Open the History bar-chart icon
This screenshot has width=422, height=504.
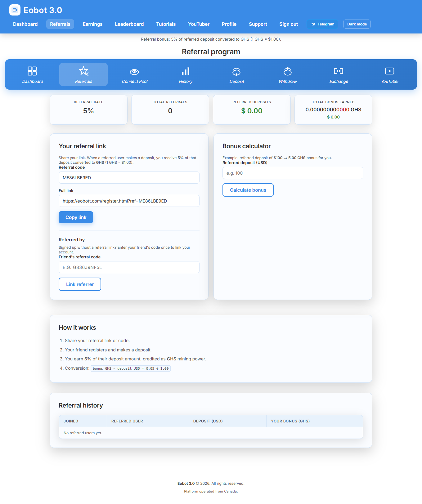[x=186, y=71]
